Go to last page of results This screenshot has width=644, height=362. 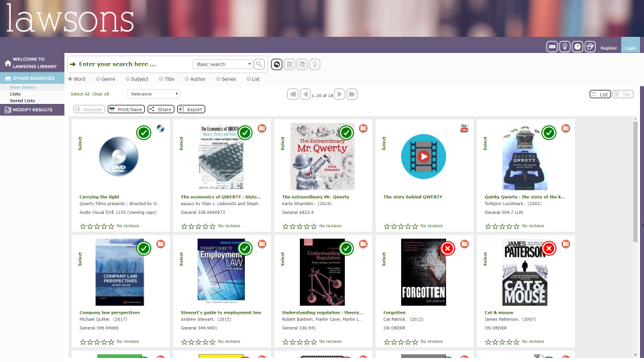pos(352,95)
